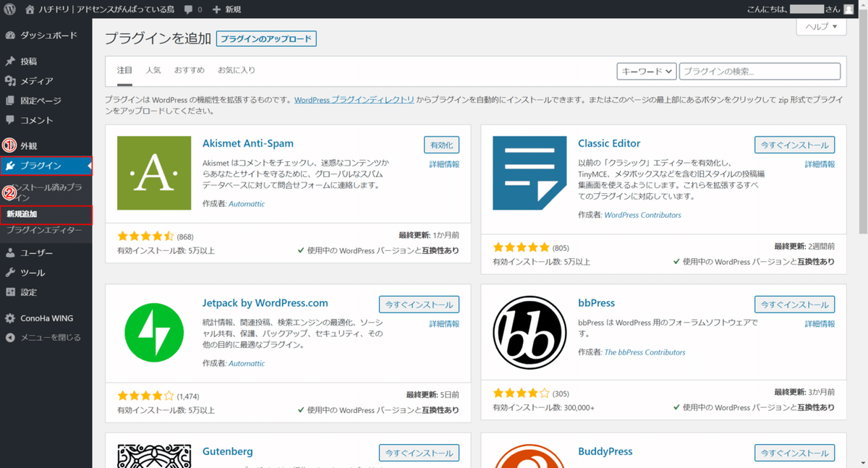The width and height of the screenshot is (868, 468).
Task: Click the gear icon beside ConoHa WING
Action: click(10, 318)
